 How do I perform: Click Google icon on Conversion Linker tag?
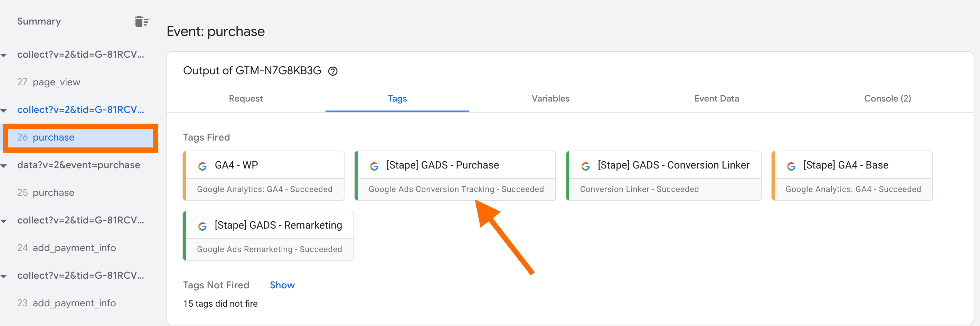(585, 166)
